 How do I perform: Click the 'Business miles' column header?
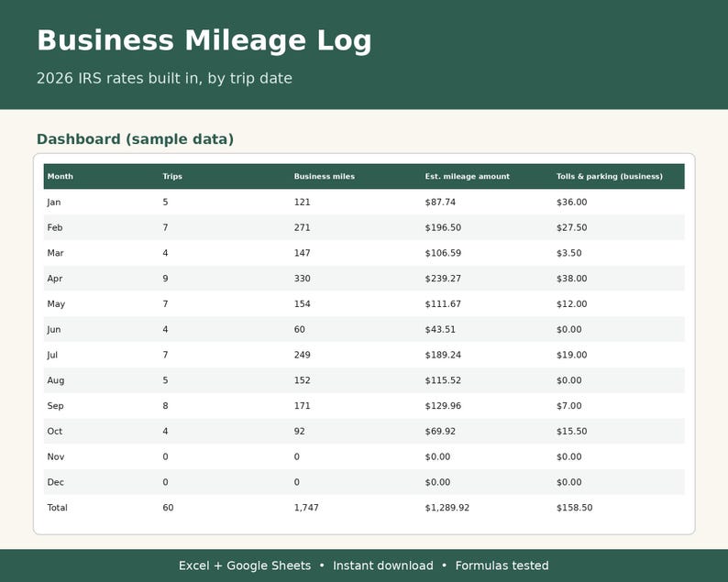click(324, 176)
